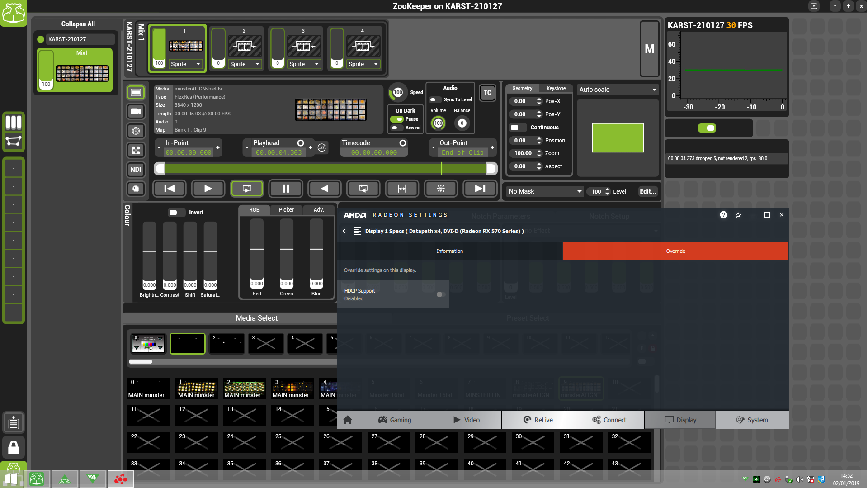Click the large M master button
The width and height of the screenshot is (868, 488).
[649, 49]
